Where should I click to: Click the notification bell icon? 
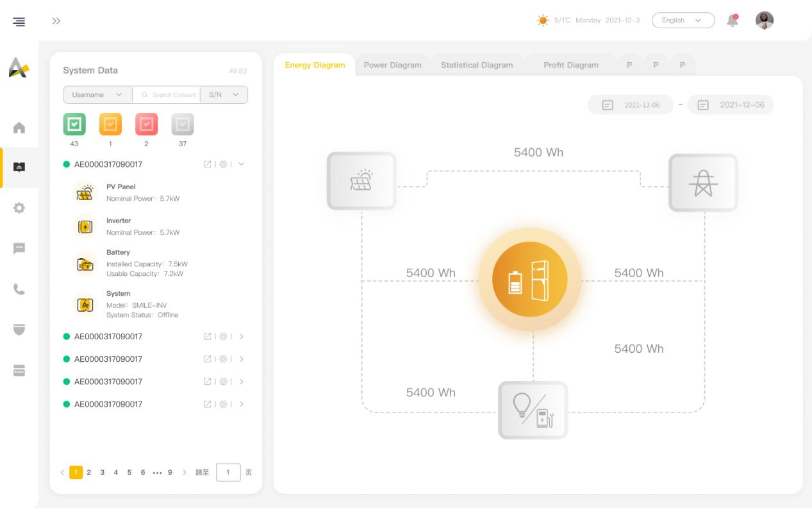(732, 21)
